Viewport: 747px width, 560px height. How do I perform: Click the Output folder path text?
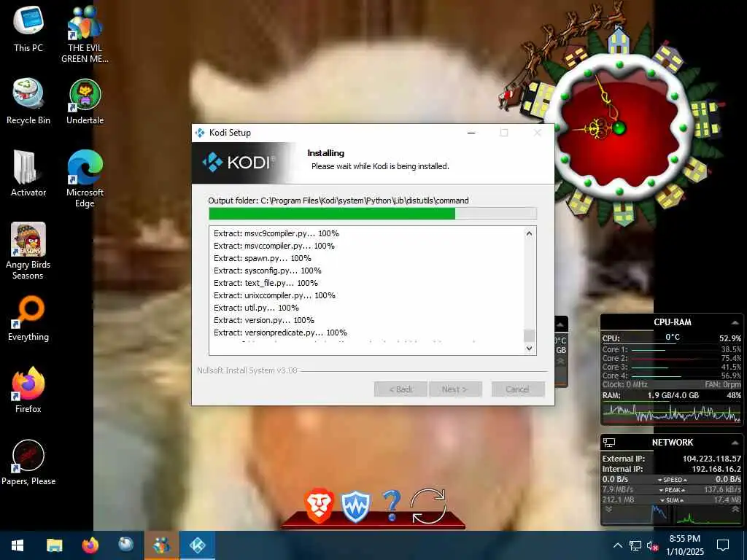tap(338, 201)
